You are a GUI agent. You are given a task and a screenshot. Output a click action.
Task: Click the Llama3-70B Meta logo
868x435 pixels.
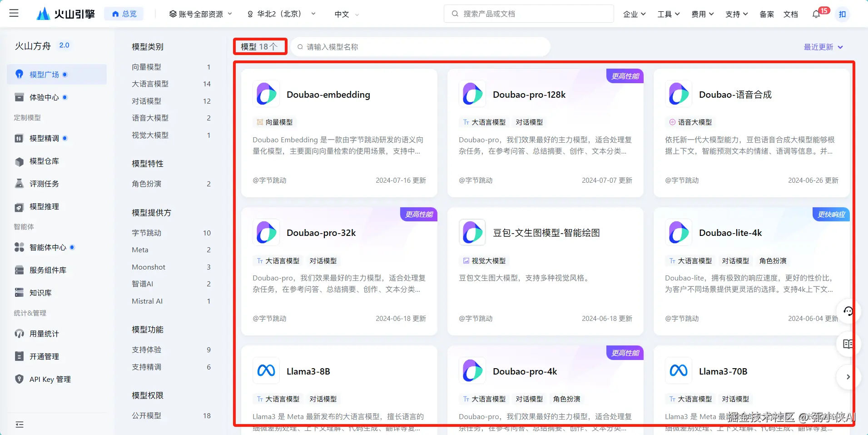[679, 371]
